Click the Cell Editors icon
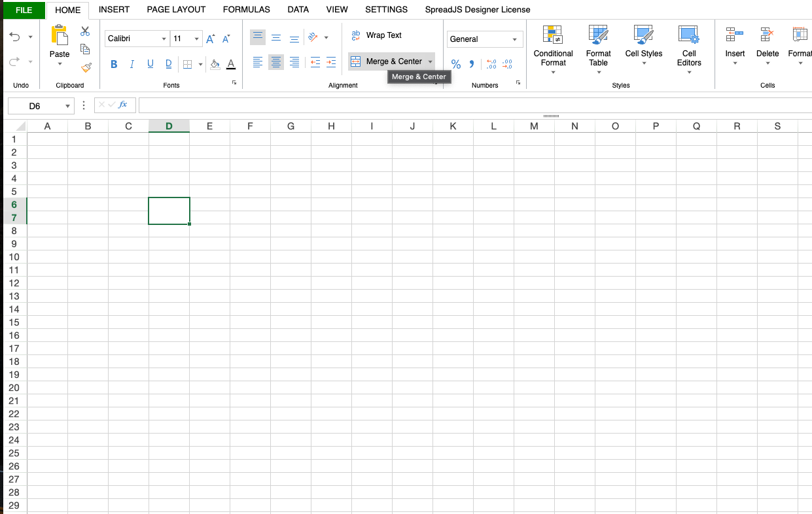Image resolution: width=812 pixels, height=514 pixels. [x=689, y=35]
